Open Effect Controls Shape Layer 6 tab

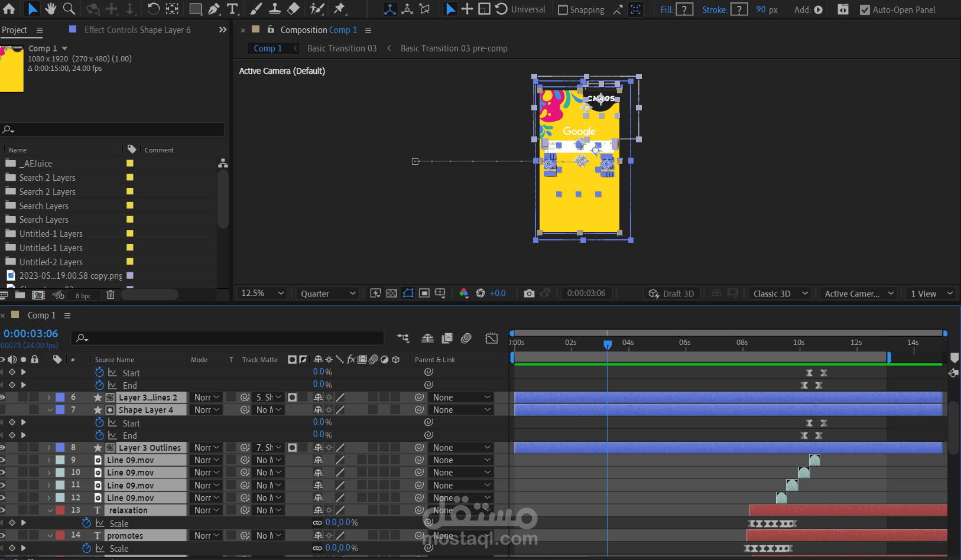click(x=137, y=30)
